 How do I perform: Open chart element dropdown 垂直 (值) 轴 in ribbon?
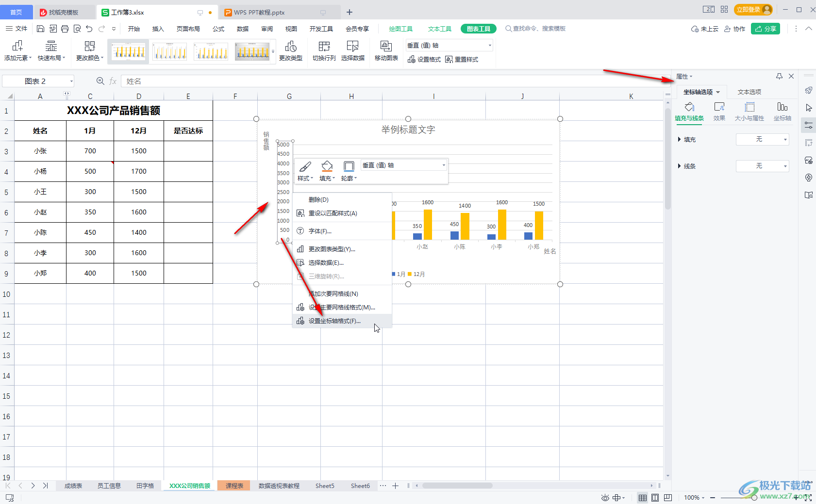[450, 45]
